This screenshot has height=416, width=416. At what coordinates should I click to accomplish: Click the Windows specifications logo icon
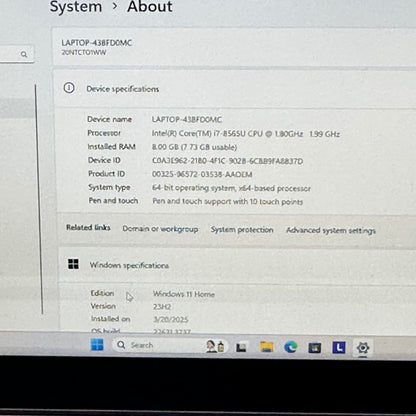pyautogui.click(x=73, y=264)
